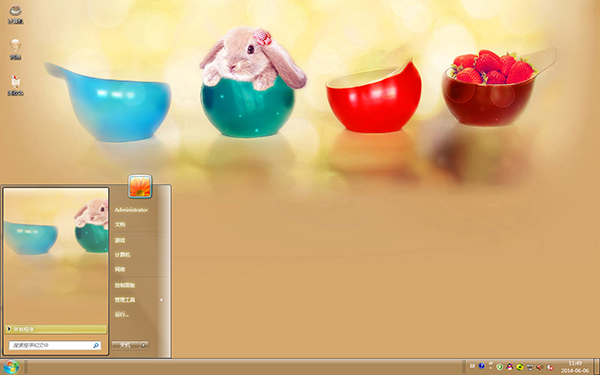
Task: Click the Windows Start orb
Action: pyautogui.click(x=11, y=367)
